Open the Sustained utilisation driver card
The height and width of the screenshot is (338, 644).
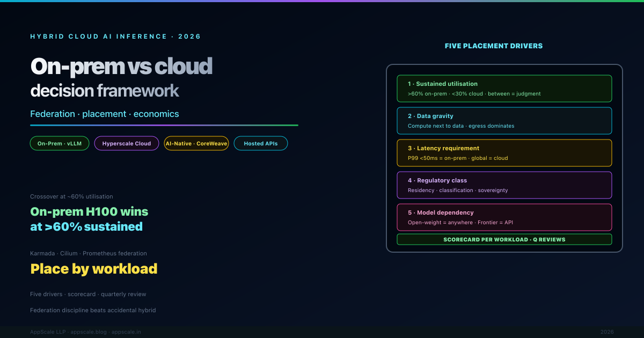(504, 89)
